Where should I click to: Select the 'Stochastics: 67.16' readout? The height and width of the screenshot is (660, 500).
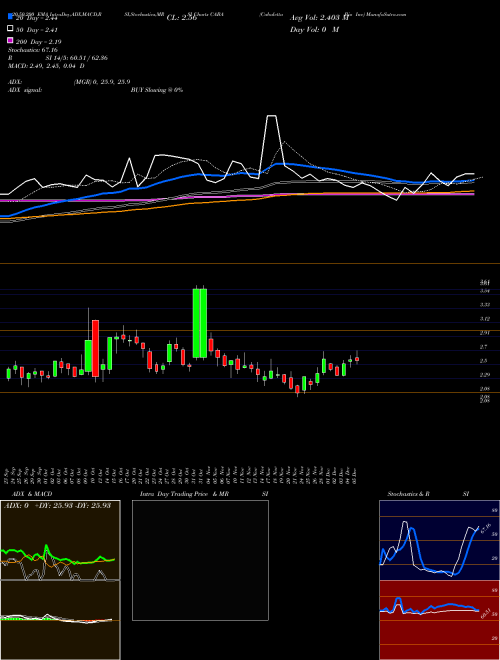tap(33, 50)
